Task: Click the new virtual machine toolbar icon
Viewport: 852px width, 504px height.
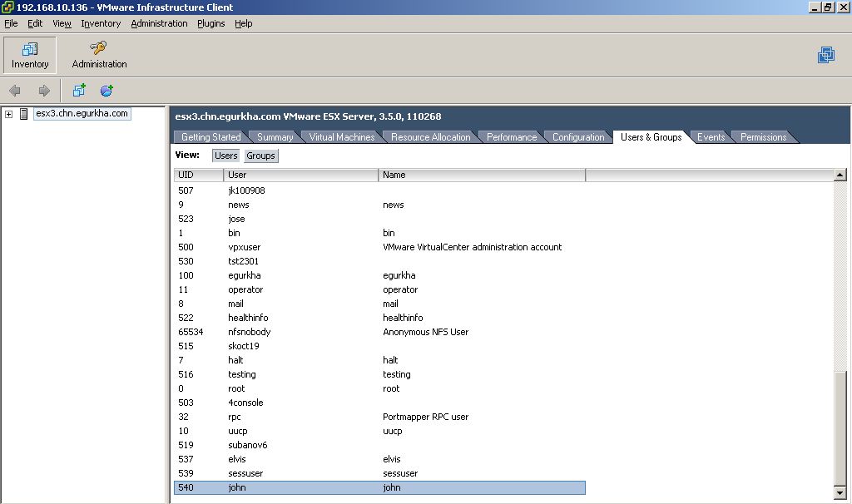Action: point(79,90)
